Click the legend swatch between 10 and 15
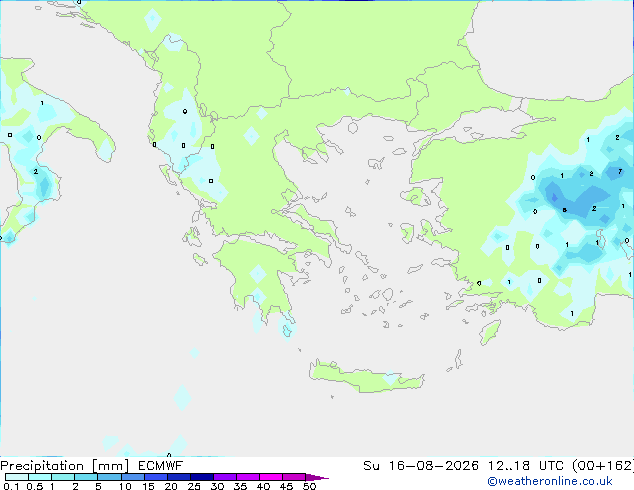The height and width of the screenshot is (490, 634). pos(133,477)
